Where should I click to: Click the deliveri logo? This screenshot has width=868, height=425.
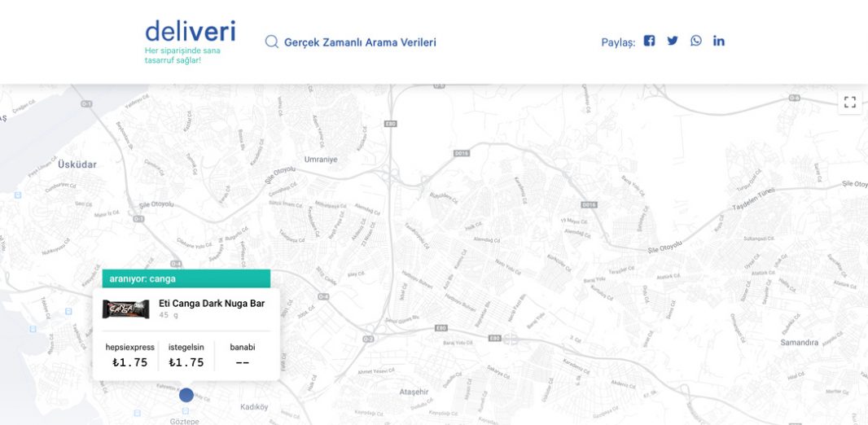(x=190, y=31)
